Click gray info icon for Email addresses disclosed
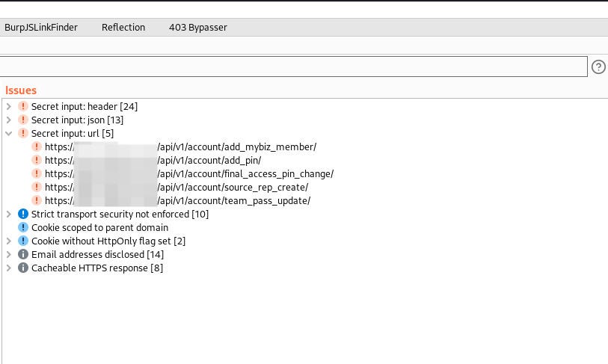 click(23, 254)
